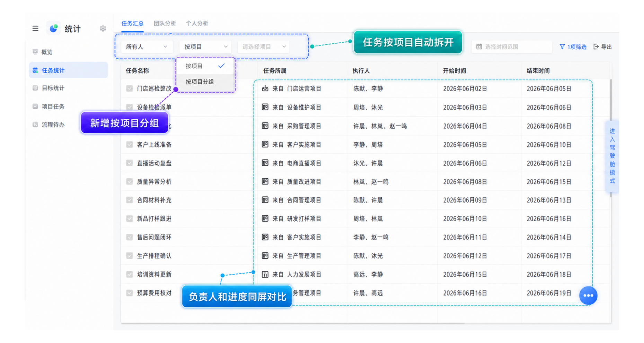Toggle checkbox for 培训资料更新
The image size is (644, 343).
(x=129, y=274)
